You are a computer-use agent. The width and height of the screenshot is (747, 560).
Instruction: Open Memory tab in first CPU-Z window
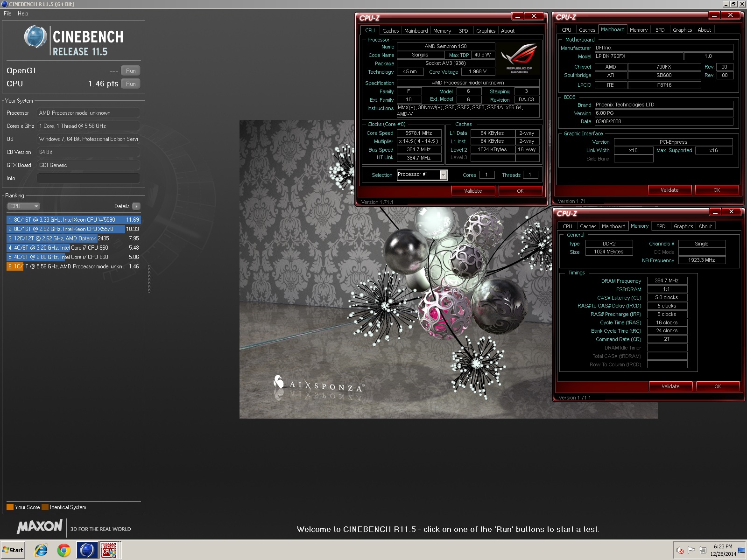(442, 31)
